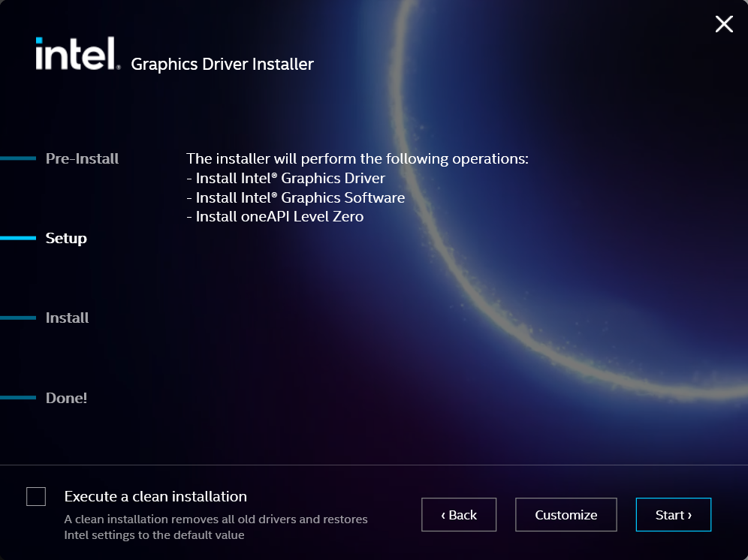Viewport: 748px width, 560px height.
Task: Select the Install step indicator
Action: (67, 318)
